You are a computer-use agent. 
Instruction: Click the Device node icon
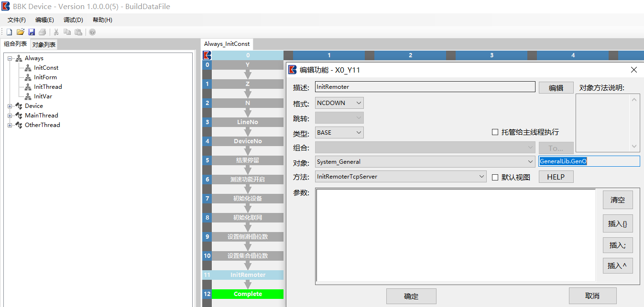[19, 106]
